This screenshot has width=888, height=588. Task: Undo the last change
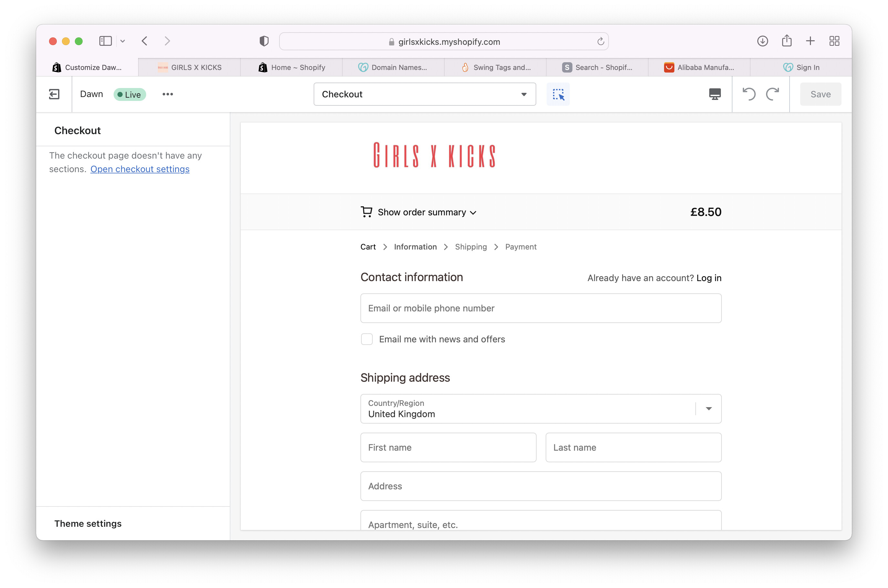pyautogui.click(x=749, y=94)
